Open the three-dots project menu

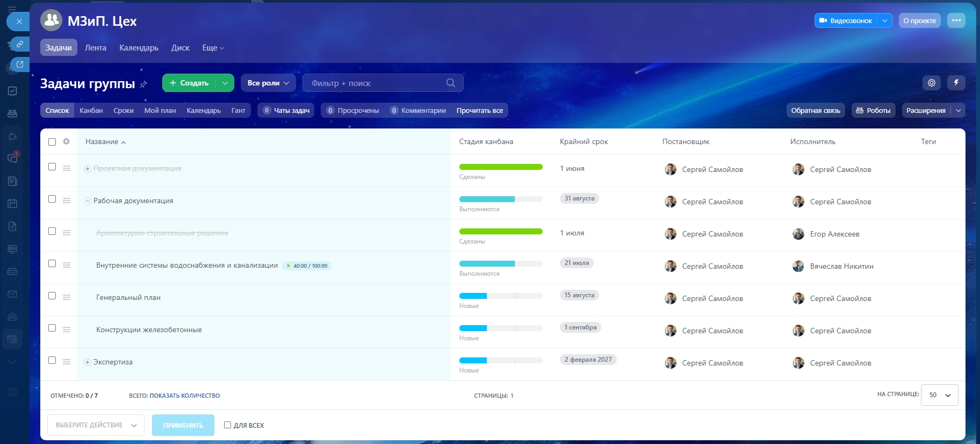click(956, 20)
